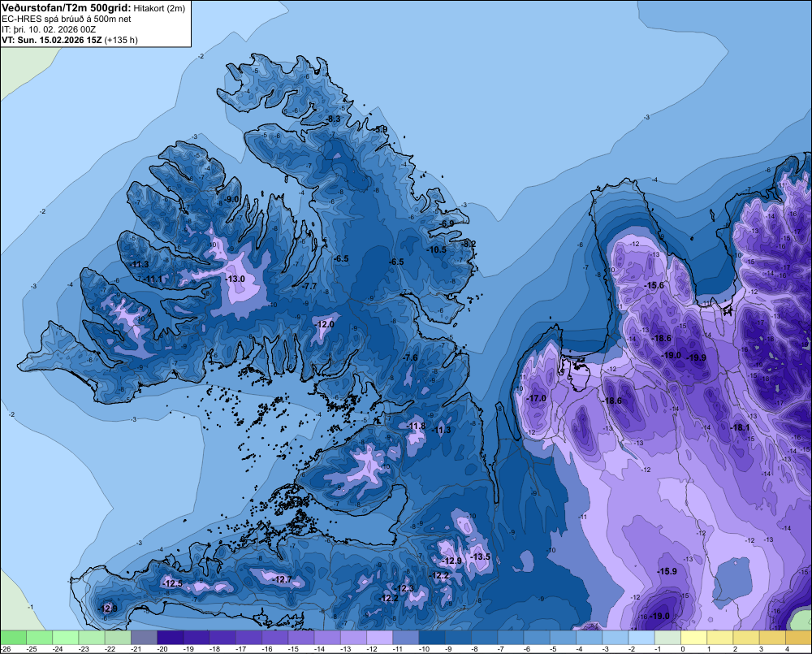Click the valid time 'VT: Sun. 15.02.2026 15Z'
This screenshot has height=654, width=812.
(52, 40)
